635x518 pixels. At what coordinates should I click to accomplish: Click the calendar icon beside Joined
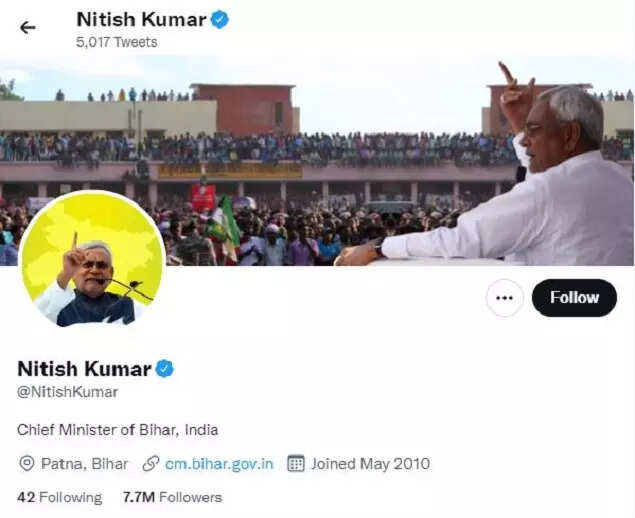[x=296, y=463]
